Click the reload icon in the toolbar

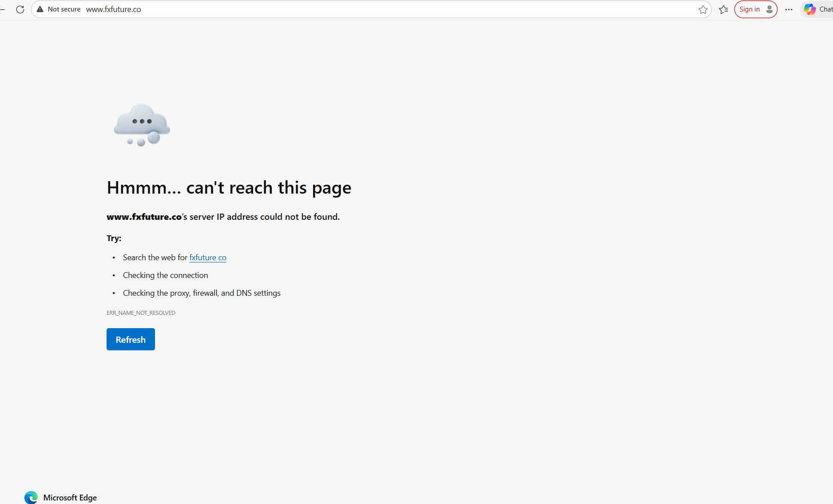[20, 9]
